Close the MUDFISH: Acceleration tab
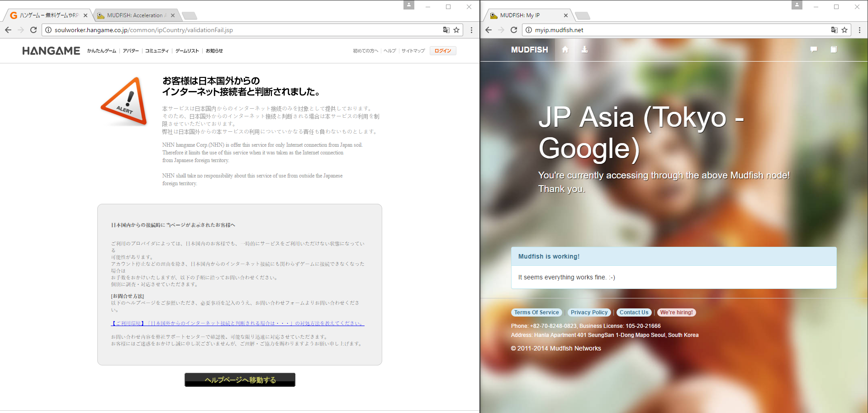 coord(173,15)
